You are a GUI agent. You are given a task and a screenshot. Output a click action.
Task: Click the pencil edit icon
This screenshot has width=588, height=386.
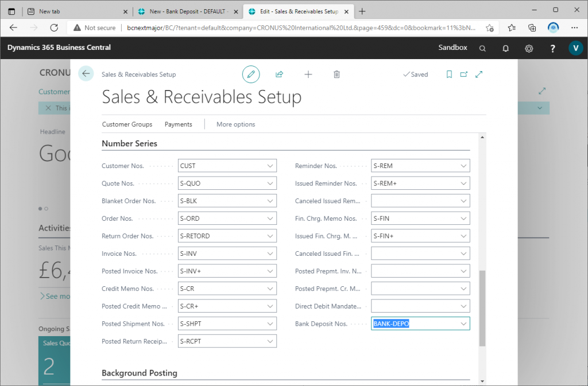click(250, 74)
